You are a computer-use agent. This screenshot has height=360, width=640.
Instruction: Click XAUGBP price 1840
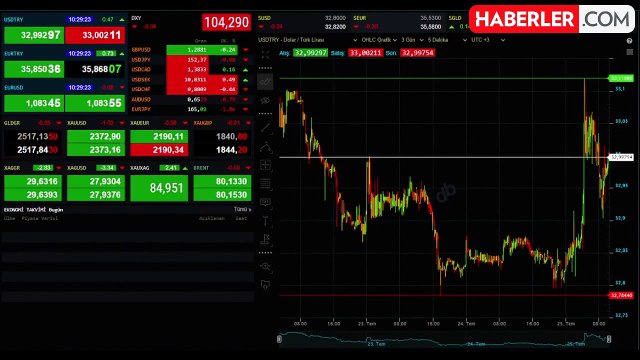coord(222,136)
